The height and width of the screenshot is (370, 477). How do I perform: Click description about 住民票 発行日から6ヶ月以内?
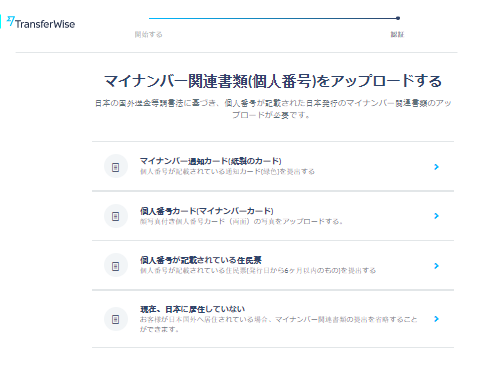pyautogui.click(x=258, y=270)
